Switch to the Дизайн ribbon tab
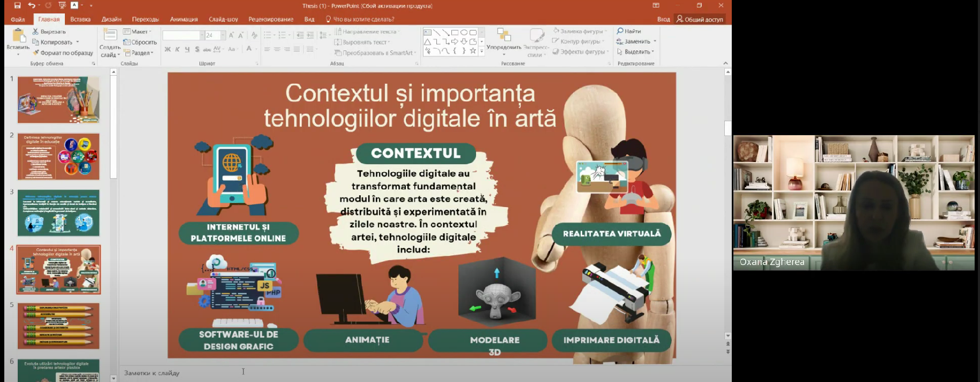This screenshot has height=382, width=980. tap(112, 19)
